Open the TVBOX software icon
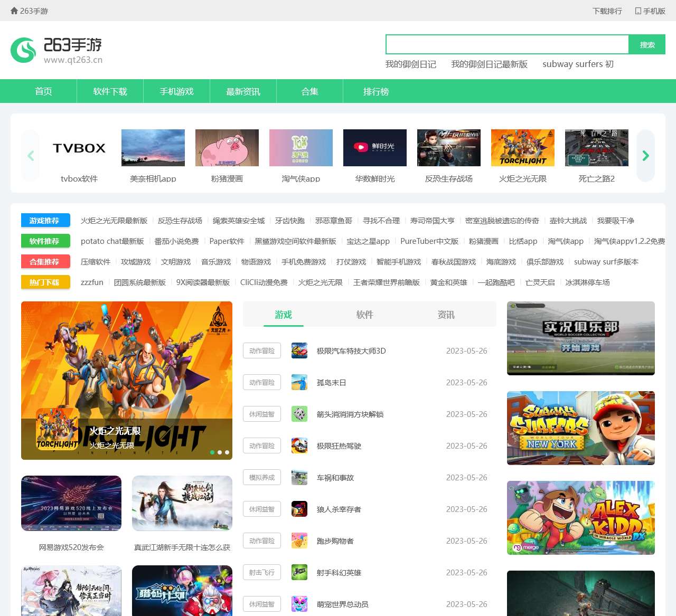 (x=79, y=148)
